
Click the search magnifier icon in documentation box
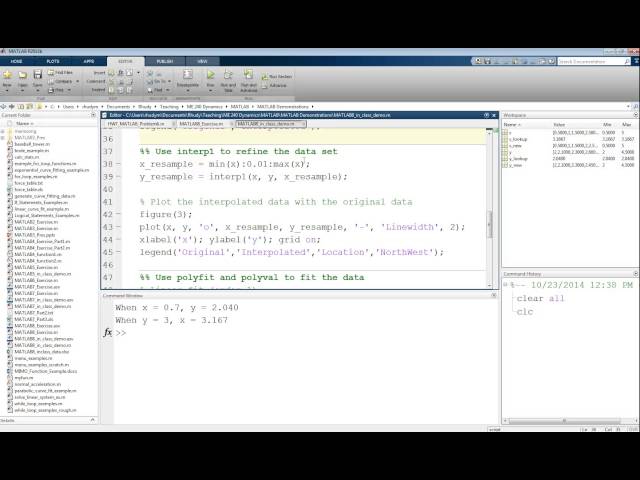click(x=627, y=61)
